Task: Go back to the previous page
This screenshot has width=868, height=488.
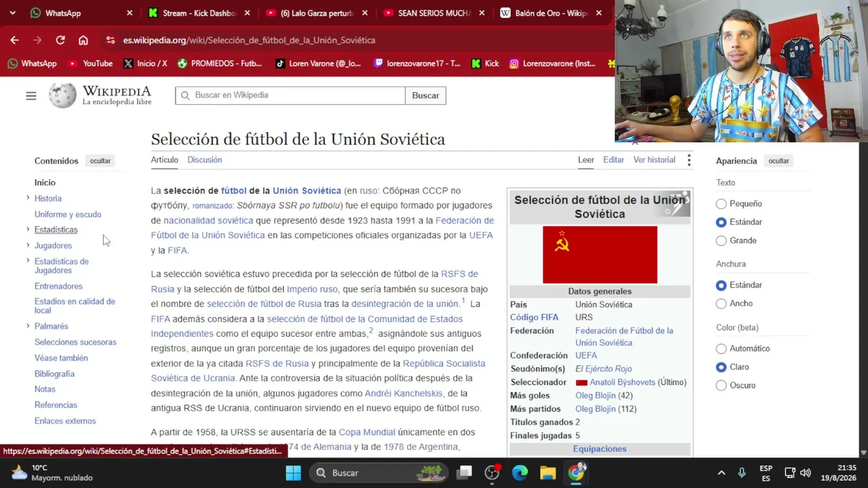Action: [14, 40]
